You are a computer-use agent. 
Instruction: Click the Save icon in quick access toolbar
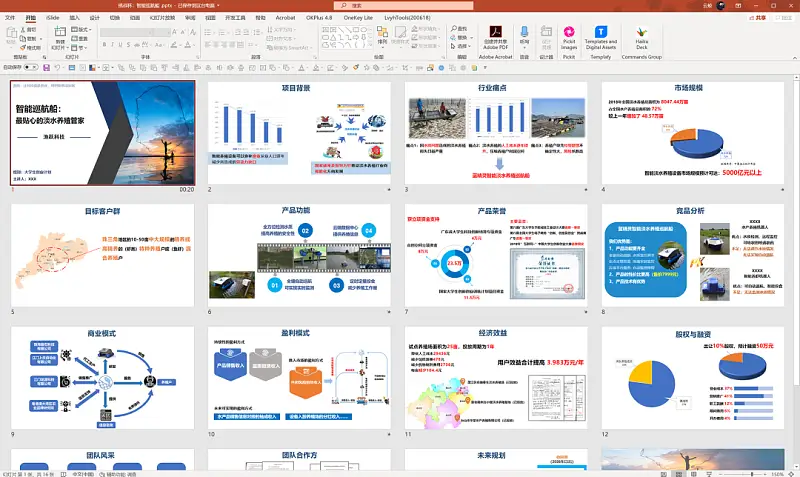point(46,67)
